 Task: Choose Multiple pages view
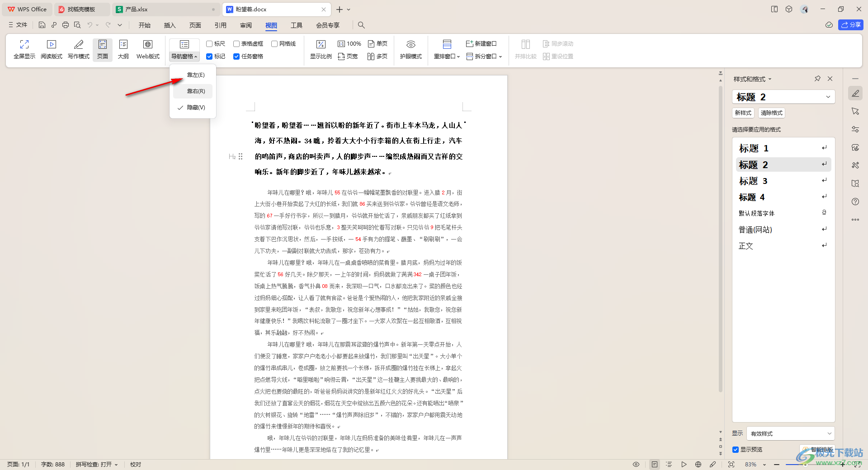tap(377, 56)
